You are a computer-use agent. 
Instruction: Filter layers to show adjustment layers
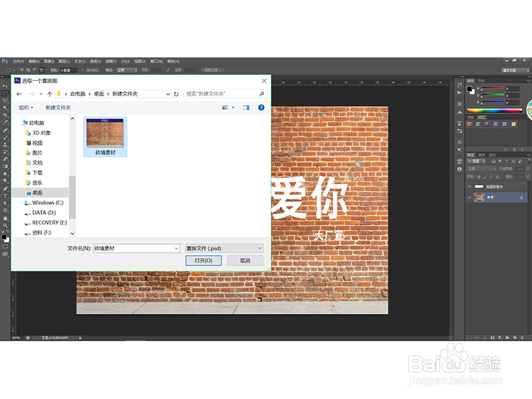point(500,162)
